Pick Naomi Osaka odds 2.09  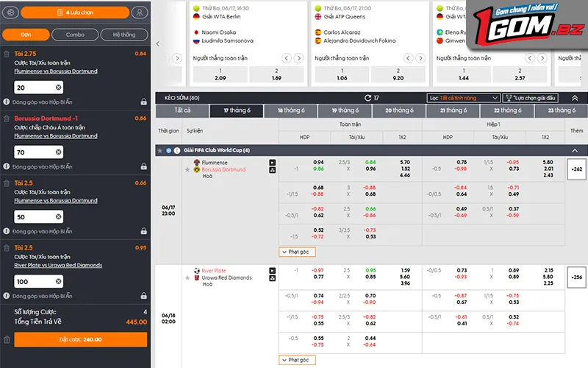[220, 74]
